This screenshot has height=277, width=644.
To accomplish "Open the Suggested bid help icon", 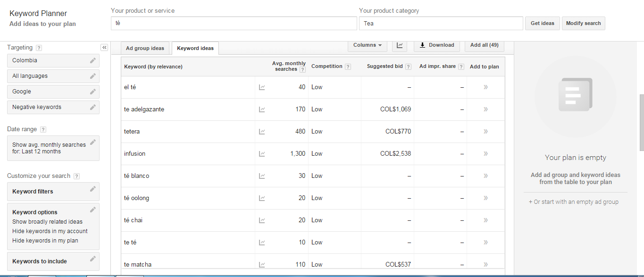I will pyautogui.click(x=408, y=67).
